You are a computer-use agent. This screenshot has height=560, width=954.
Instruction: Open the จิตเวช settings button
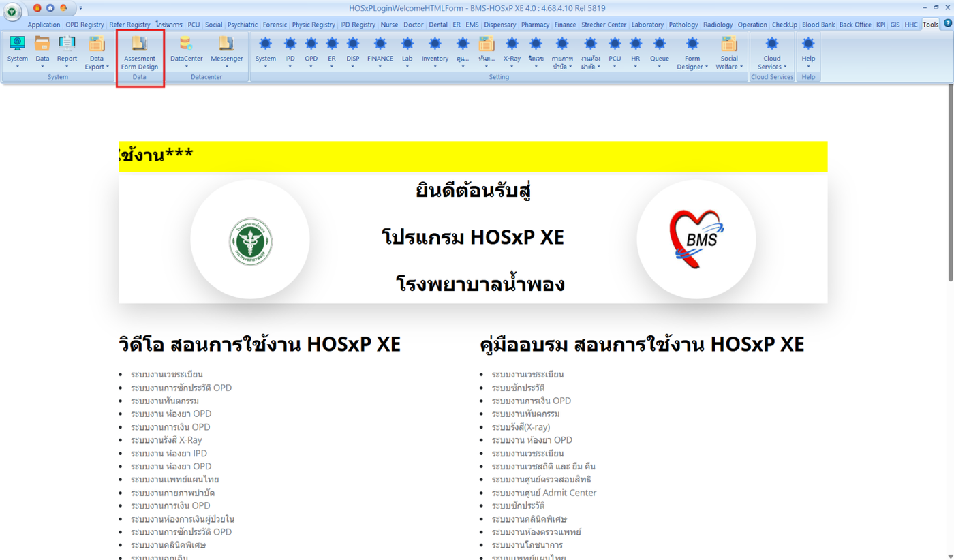click(x=536, y=53)
